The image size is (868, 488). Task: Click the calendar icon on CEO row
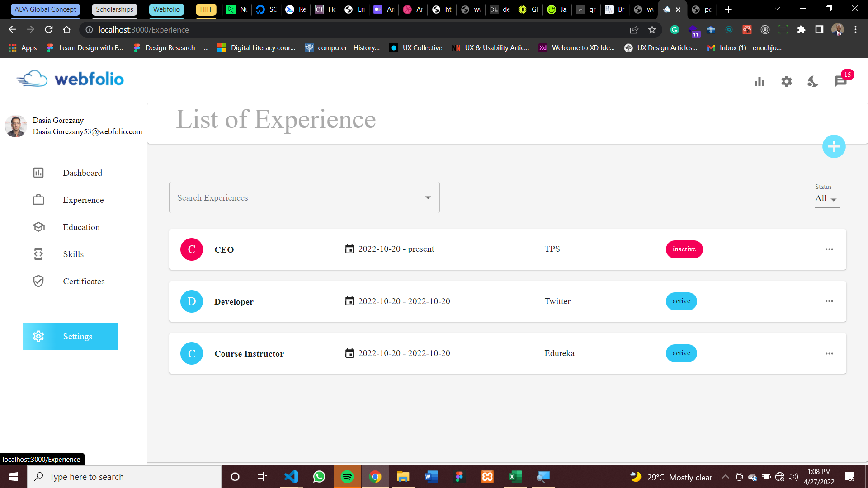click(349, 249)
